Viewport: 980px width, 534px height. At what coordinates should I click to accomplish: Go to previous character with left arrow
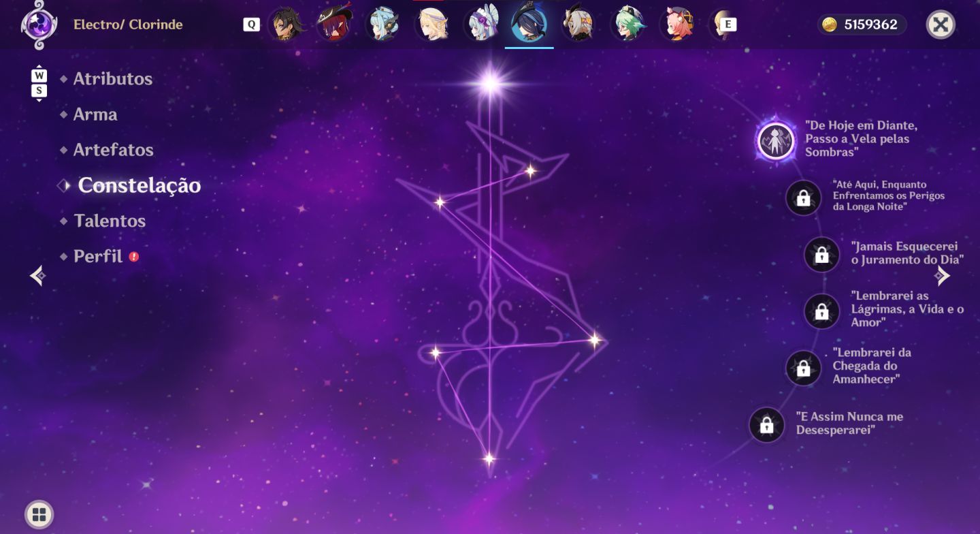38,275
